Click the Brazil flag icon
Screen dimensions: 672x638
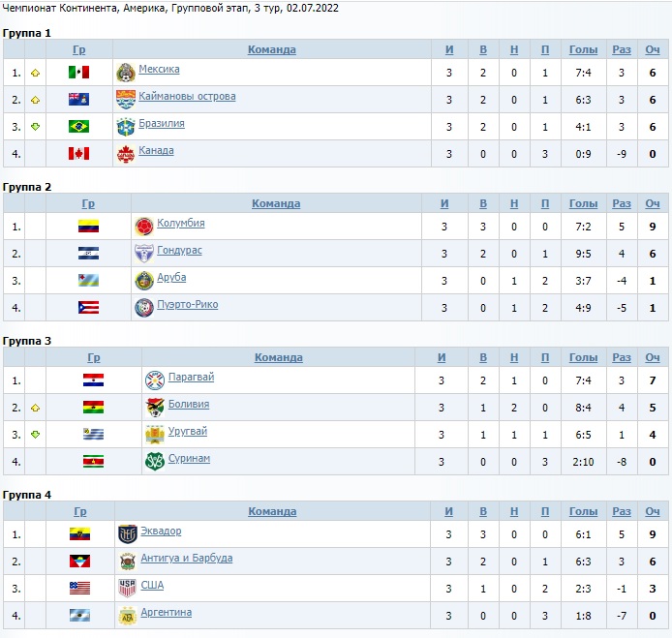click(78, 126)
